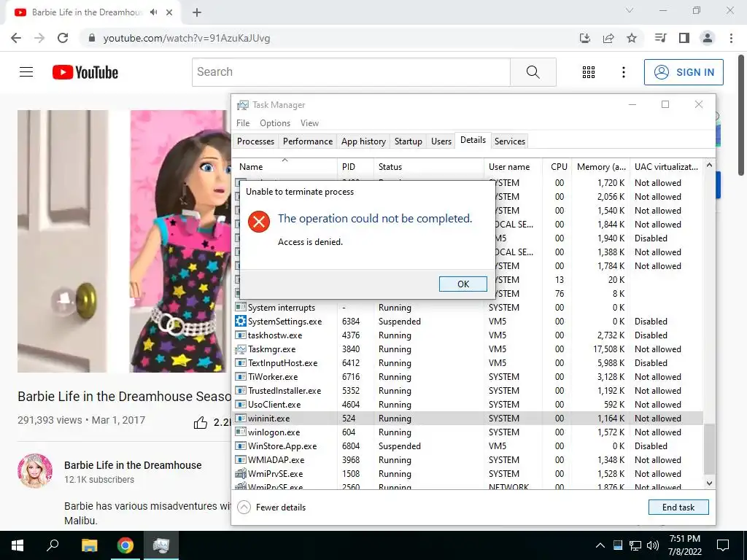Image resolution: width=747 pixels, height=560 pixels.
Task: Open Windows taskbar search
Action: point(53,545)
